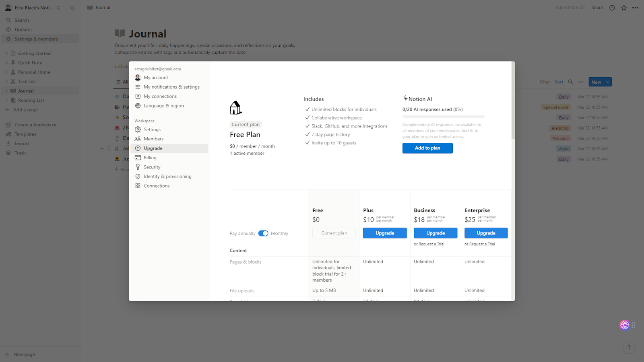The image size is (644, 362).
Task: Open Language & region globe item
Action: pos(169,106)
